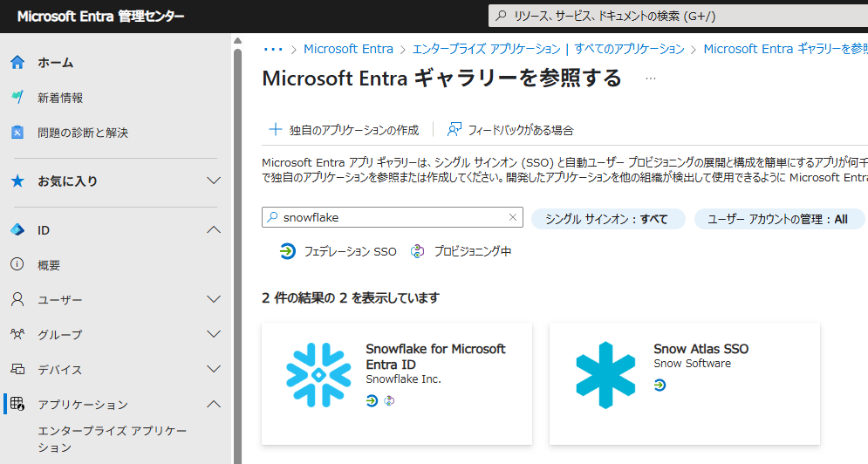Click the ユーザー person icon
This screenshot has width=868, height=464.
tap(17, 299)
